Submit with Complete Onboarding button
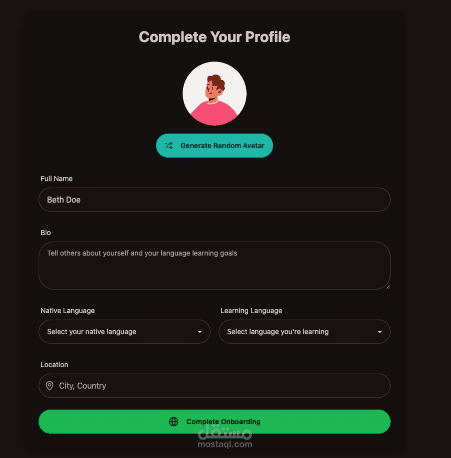This screenshot has height=458, width=451. click(215, 422)
